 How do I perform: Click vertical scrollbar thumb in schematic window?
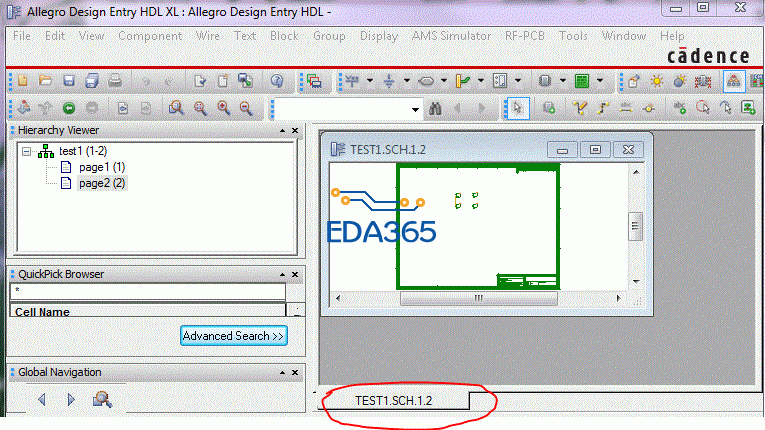point(635,226)
